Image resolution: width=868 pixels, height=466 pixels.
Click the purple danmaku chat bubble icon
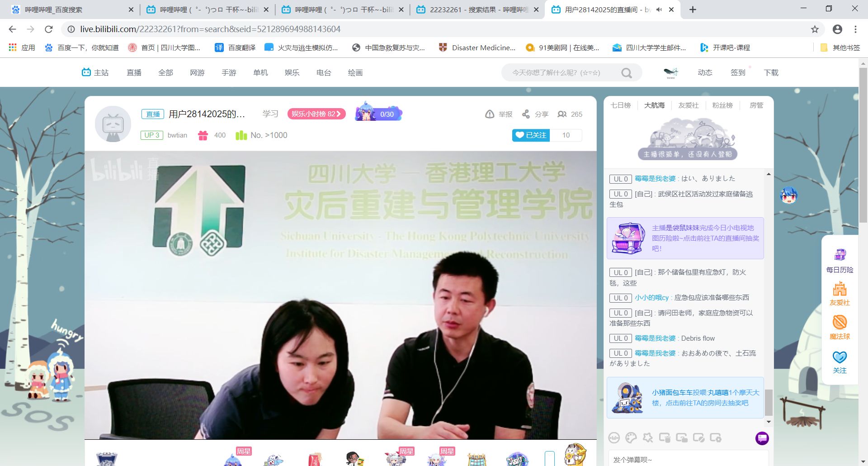[x=762, y=437]
